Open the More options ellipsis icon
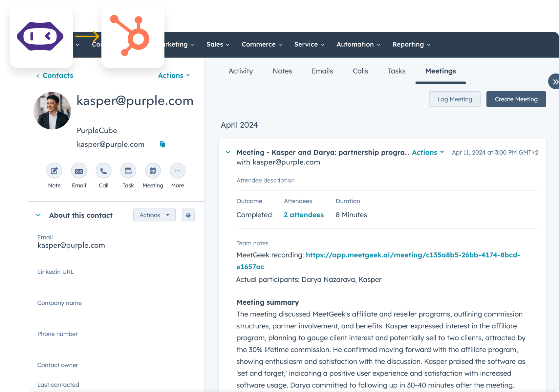 pos(177,171)
